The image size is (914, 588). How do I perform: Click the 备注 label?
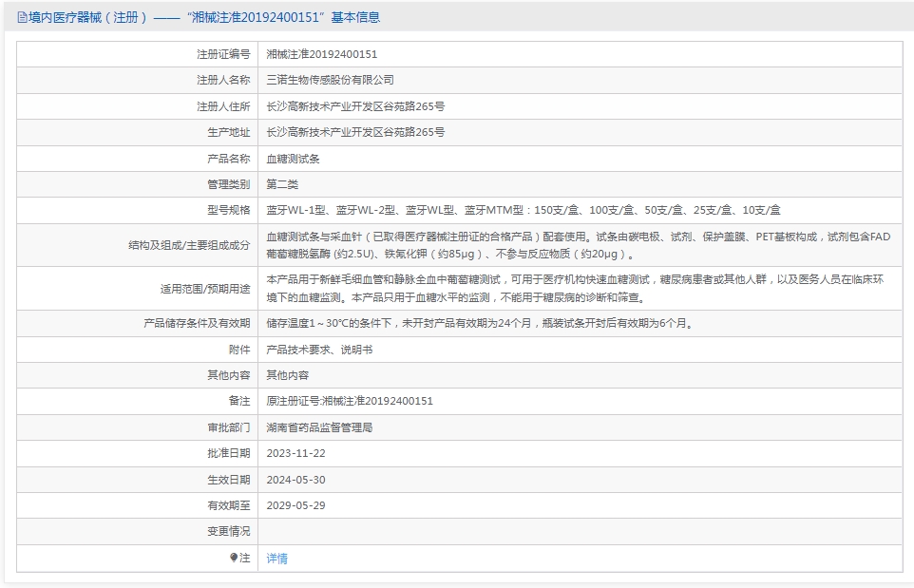pyautogui.click(x=239, y=401)
